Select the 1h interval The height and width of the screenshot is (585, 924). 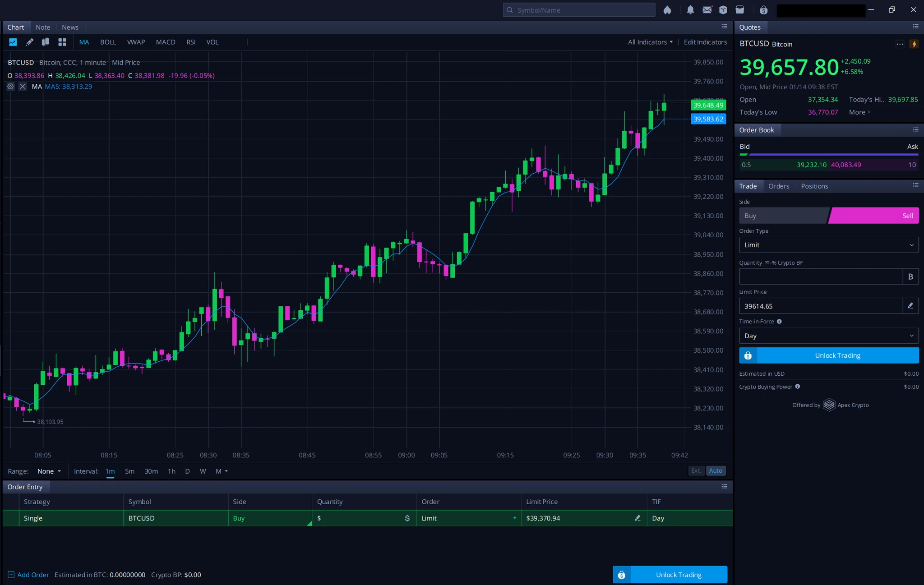[171, 471]
